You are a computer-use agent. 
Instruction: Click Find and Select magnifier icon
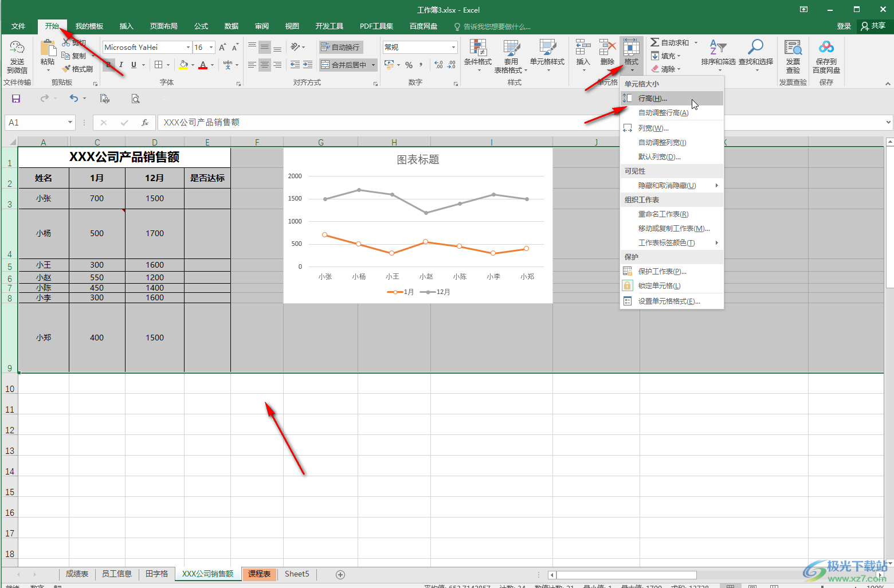pyautogui.click(x=755, y=52)
